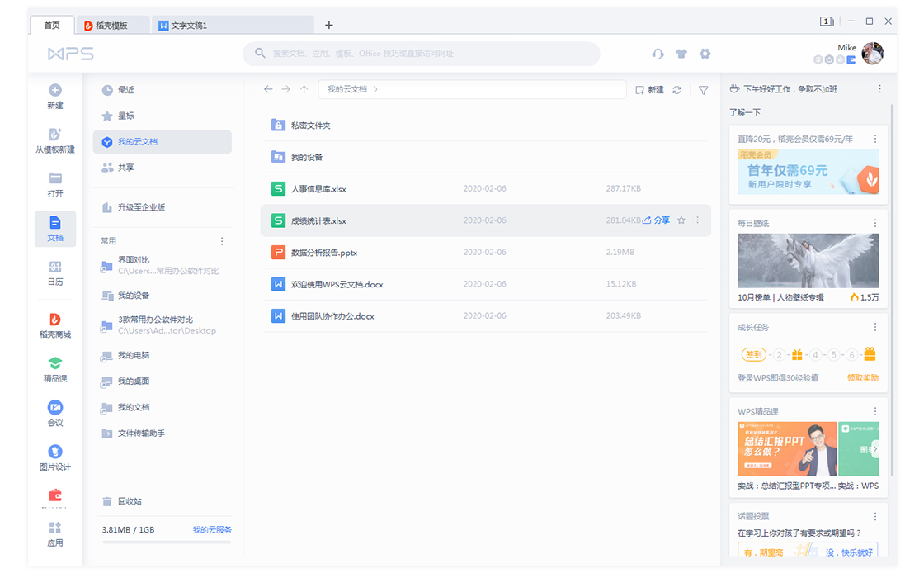Click the 我的云文档 path address bar

472,90
